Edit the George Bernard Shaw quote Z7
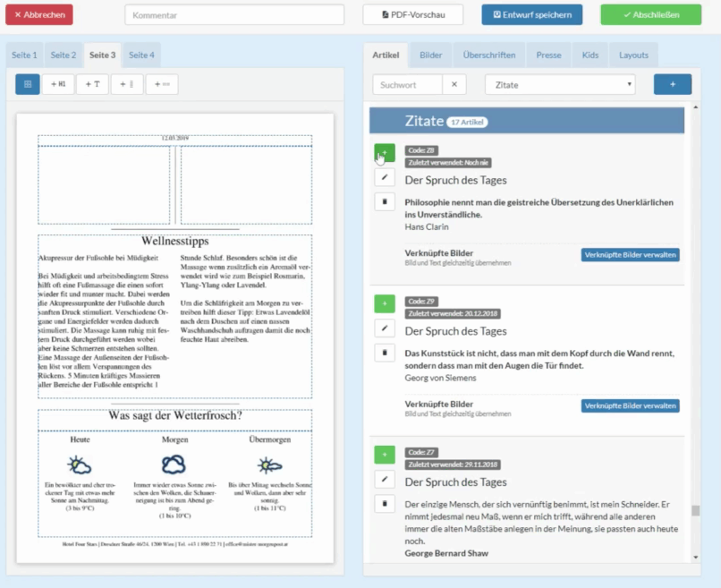This screenshot has width=721, height=588. pos(384,480)
